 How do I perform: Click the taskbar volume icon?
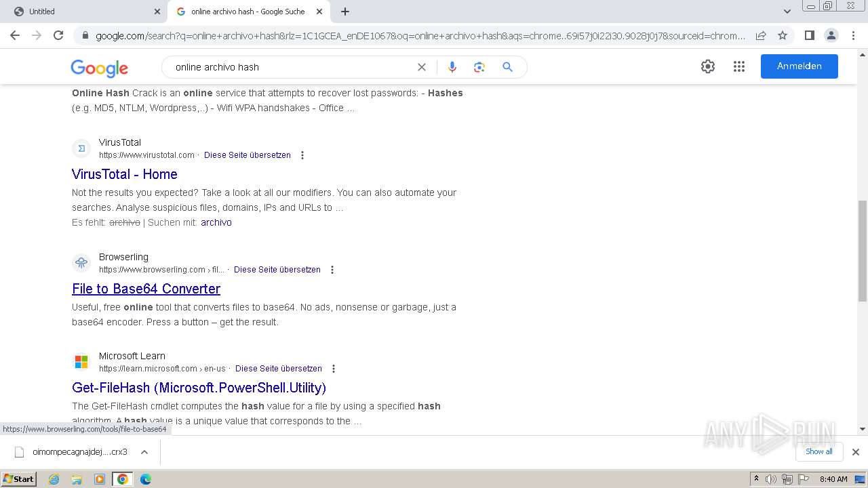pyautogui.click(x=771, y=479)
